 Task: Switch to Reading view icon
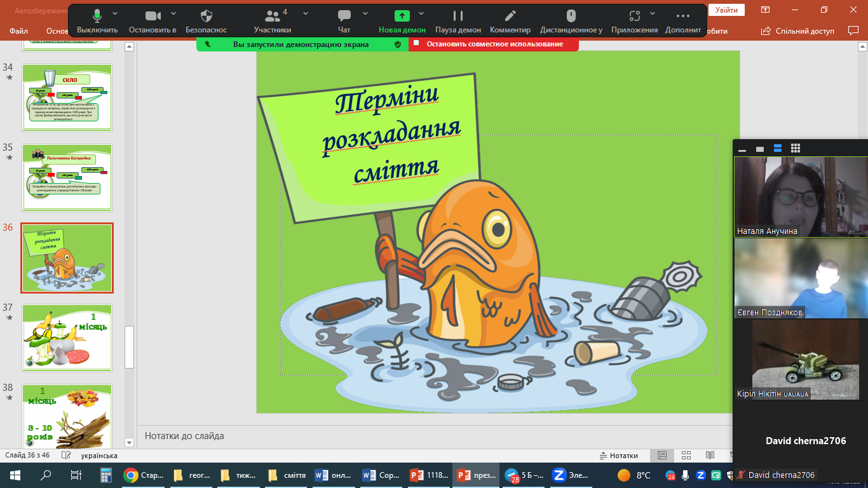pos(710,456)
